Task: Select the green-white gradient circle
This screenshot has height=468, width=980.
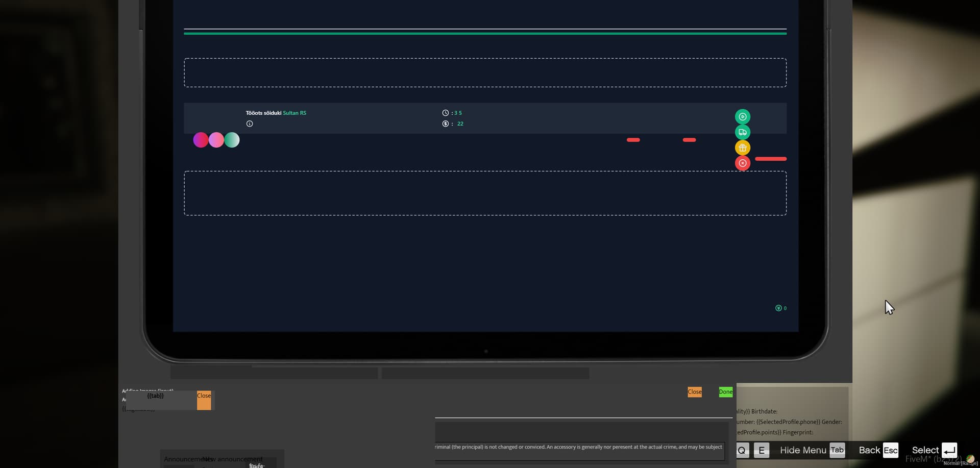Action: click(x=232, y=140)
